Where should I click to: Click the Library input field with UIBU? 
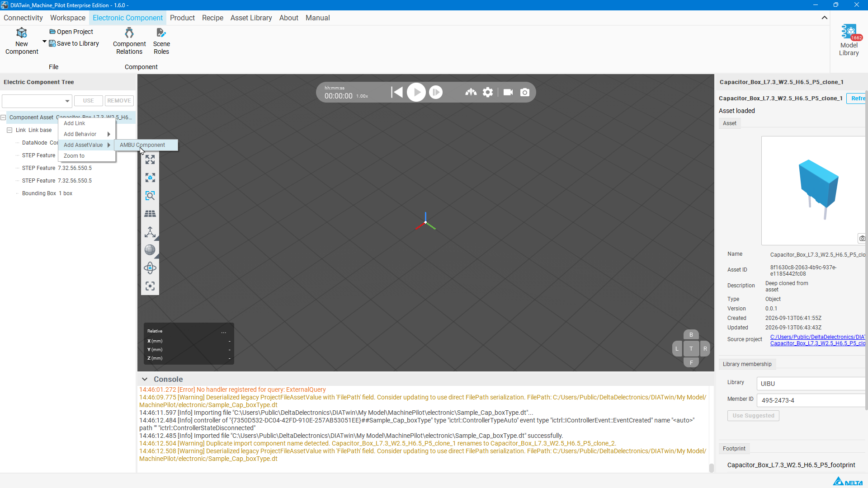click(x=811, y=384)
